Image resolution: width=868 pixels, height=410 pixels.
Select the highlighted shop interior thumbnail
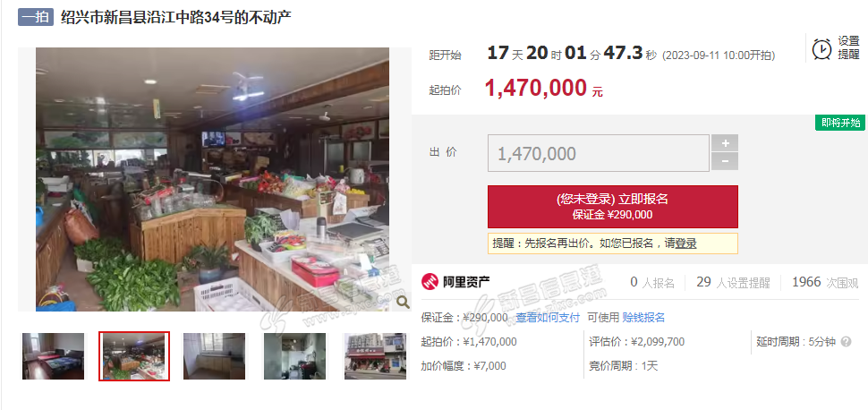[134, 355]
